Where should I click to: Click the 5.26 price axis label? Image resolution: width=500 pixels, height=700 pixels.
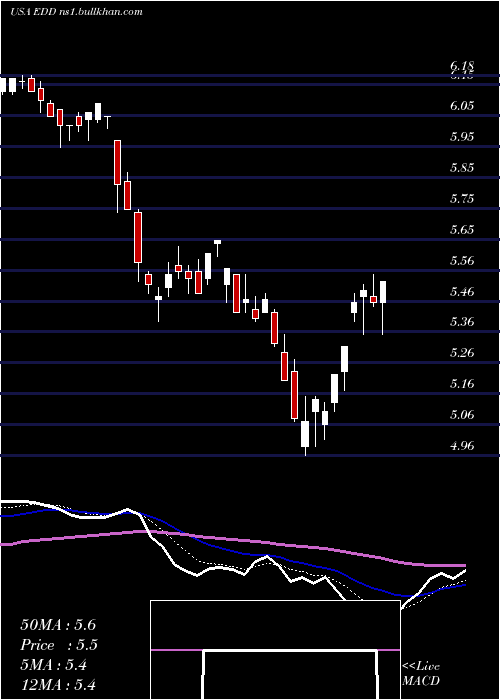click(x=462, y=353)
